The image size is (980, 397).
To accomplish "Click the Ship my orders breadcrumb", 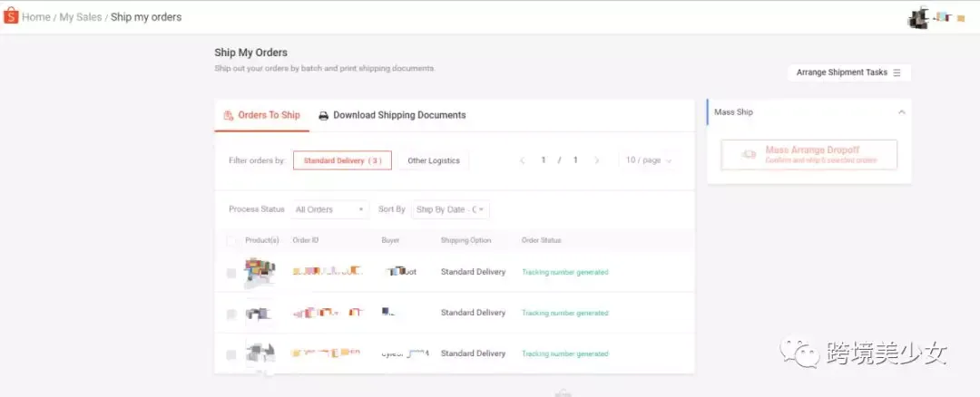I will pyautogui.click(x=146, y=17).
